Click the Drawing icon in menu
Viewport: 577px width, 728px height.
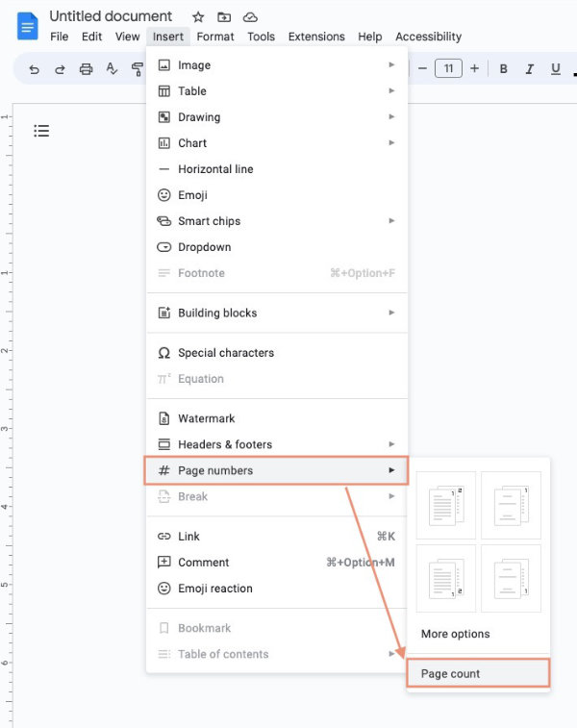163,117
